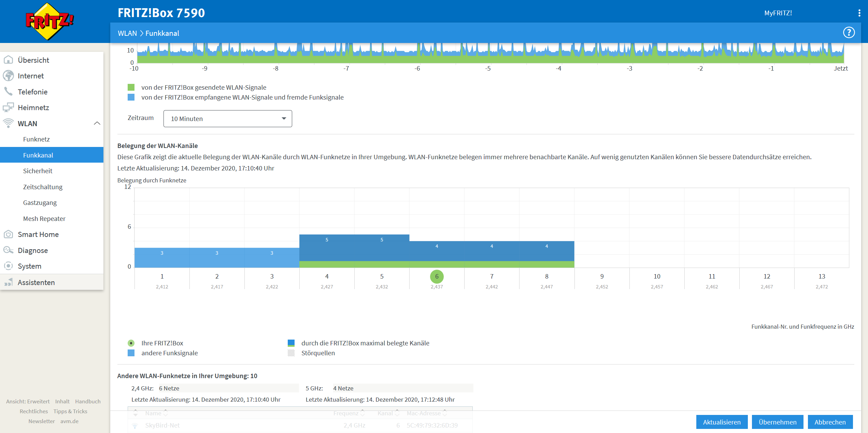Screen dimensions: 868x433
Task: Click the channel 1 bar labeled 3
Action: (x=162, y=258)
